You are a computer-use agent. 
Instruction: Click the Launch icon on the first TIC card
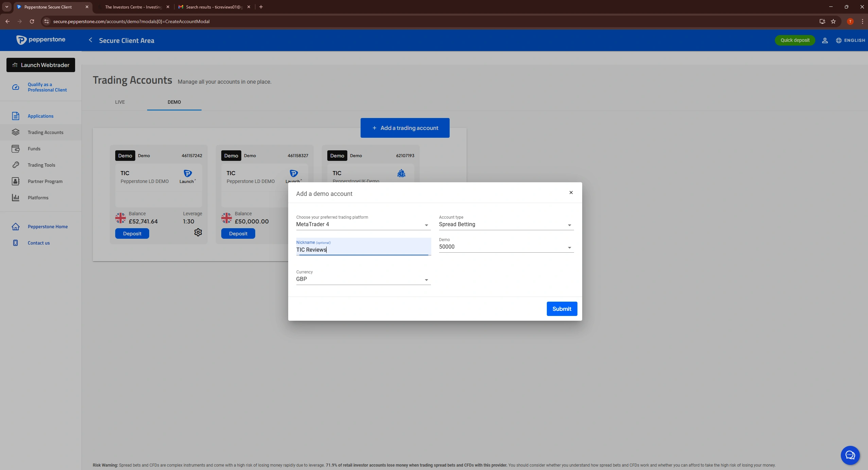coord(187,173)
